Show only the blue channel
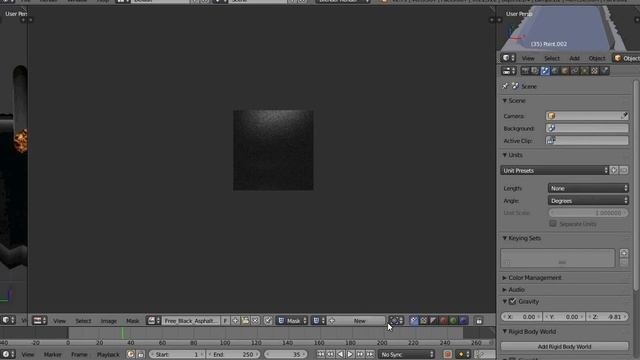The image size is (640, 360). [x=463, y=321]
